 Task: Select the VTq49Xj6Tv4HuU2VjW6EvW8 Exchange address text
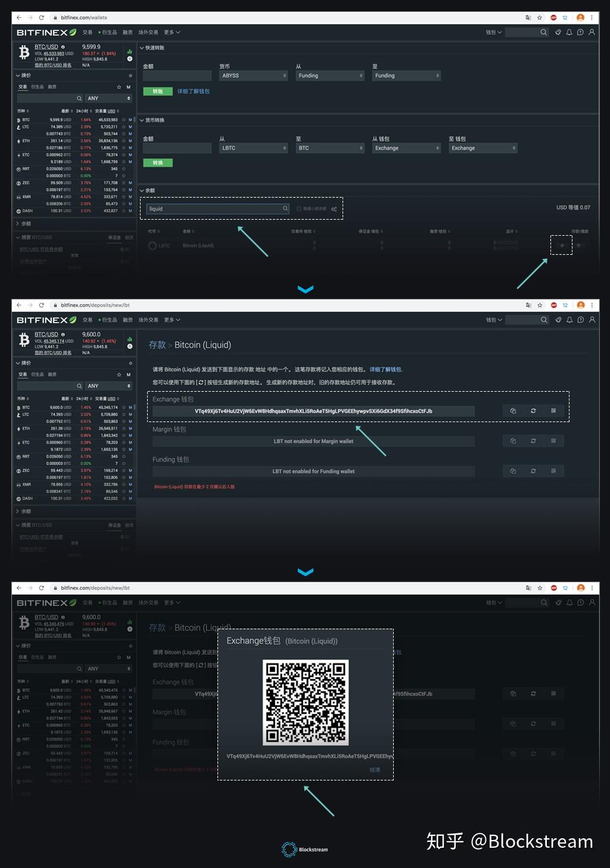coord(313,411)
